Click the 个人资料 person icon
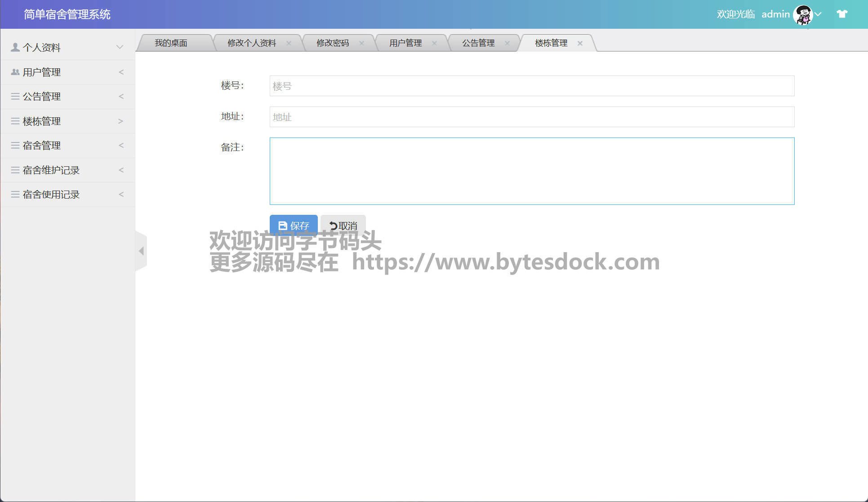The width and height of the screenshot is (868, 502). 15,47
